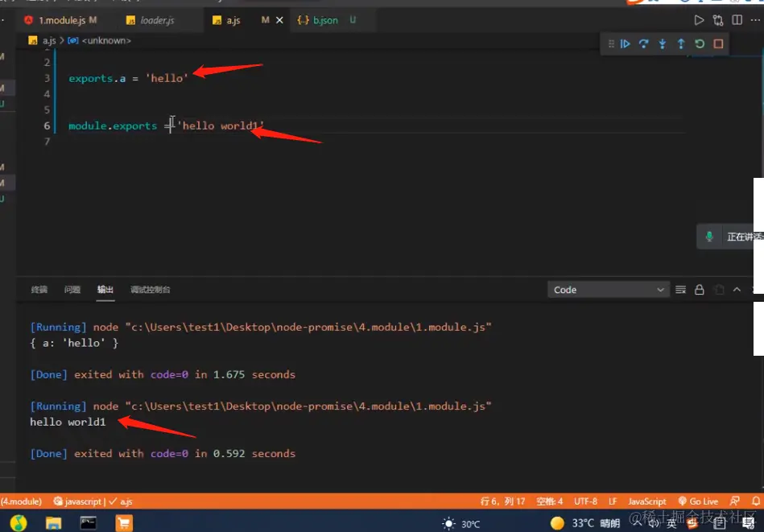Open the changes compare icon in editor toolbar

point(718,20)
